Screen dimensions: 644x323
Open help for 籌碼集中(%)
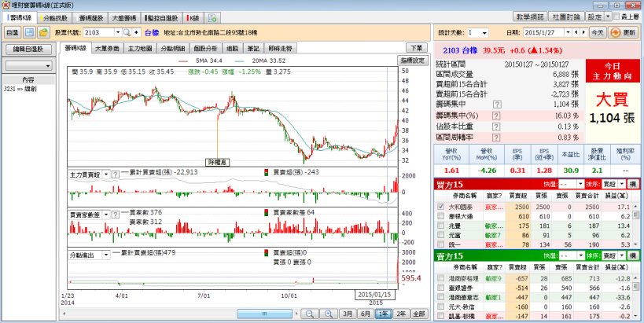point(496,116)
